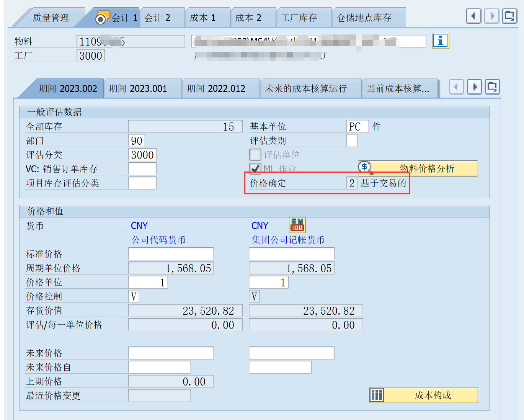Click 部门 field showing 90

[x=137, y=141]
